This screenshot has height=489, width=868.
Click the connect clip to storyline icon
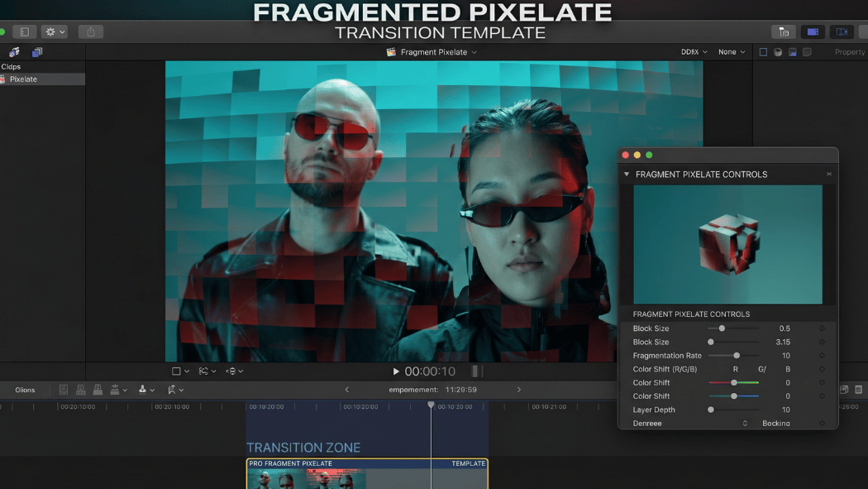64,390
